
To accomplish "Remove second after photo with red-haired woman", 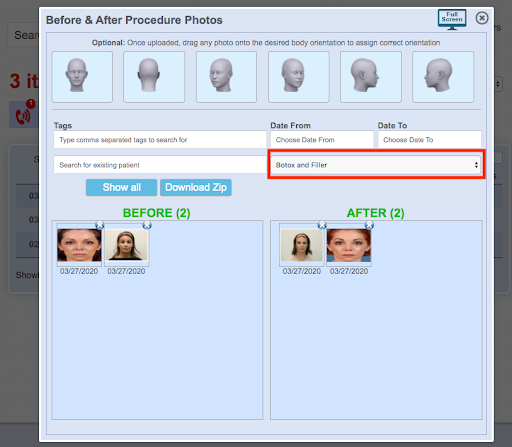I will pos(369,225).
